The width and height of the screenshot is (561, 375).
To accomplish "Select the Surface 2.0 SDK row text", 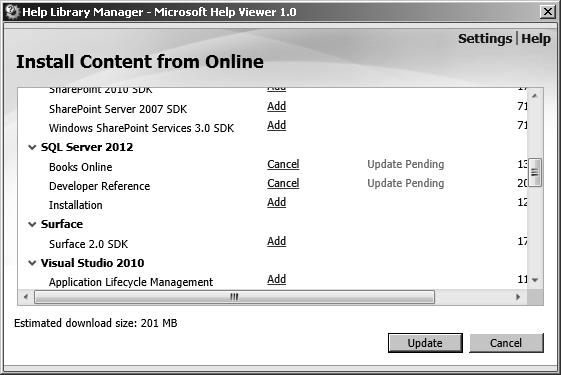I will click(88, 244).
